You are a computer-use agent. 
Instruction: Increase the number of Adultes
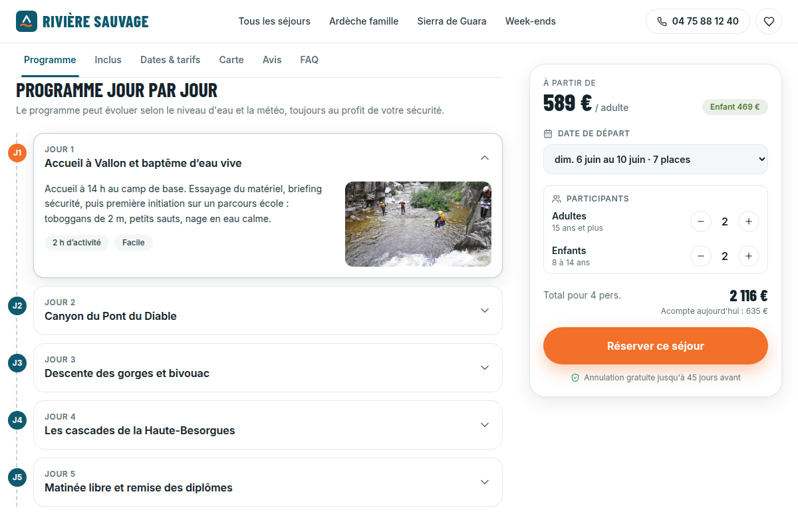point(749,221)
